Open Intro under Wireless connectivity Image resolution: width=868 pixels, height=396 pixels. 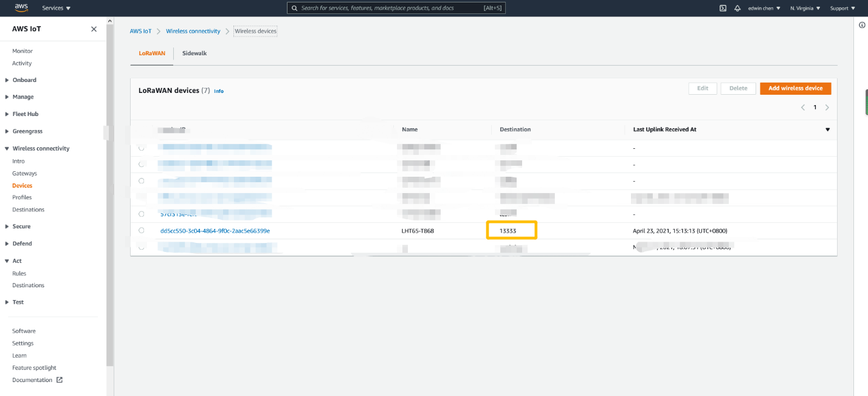coord(18,161)
